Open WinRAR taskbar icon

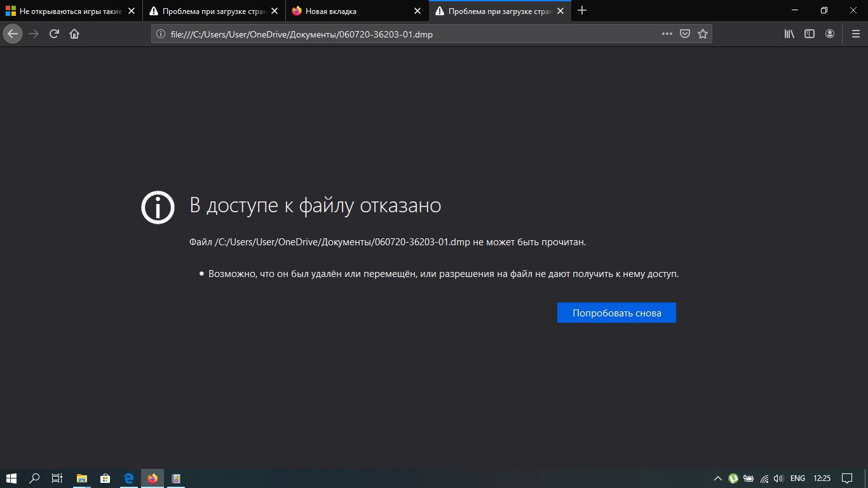[x=176, y=478]
